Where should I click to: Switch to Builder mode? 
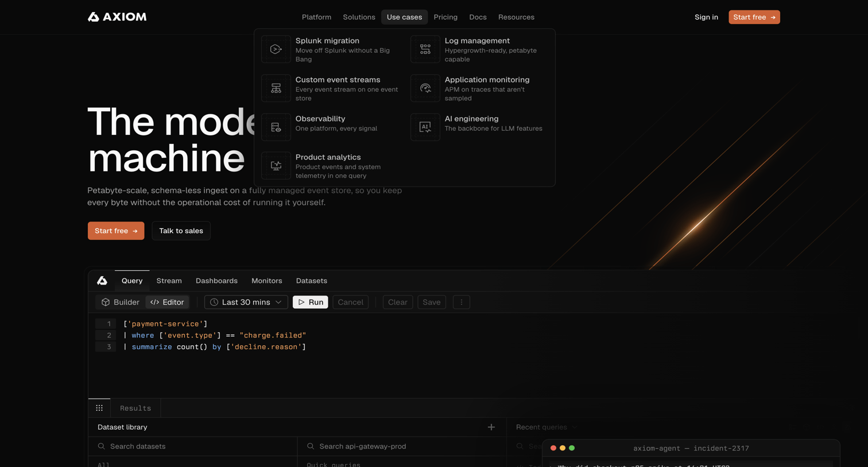coord(121,302)
